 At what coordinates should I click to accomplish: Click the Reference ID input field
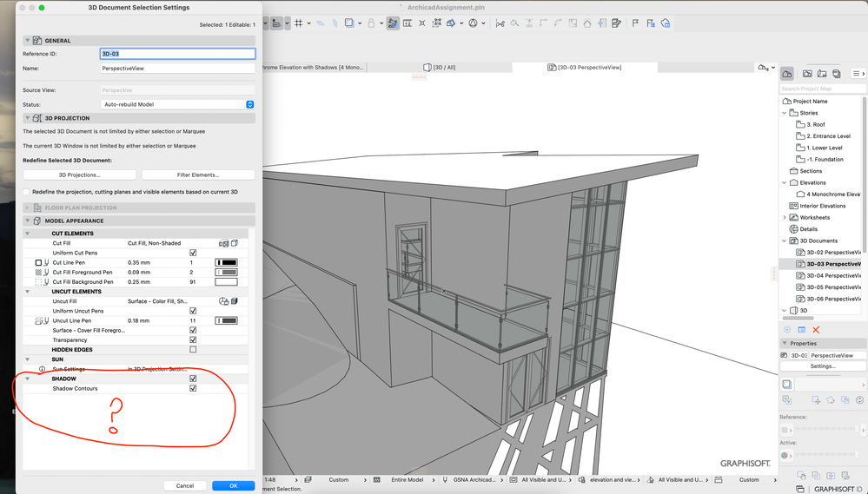[177, 54]
